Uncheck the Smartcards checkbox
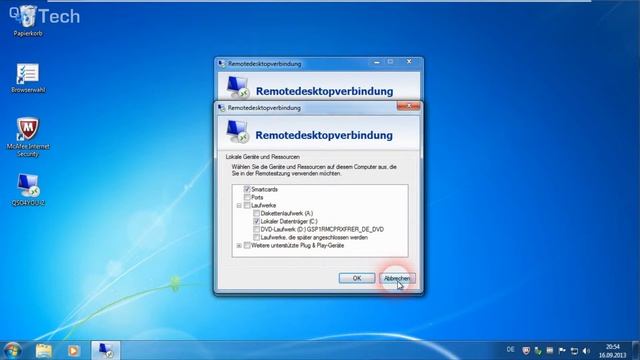This screenshot has width=640, height=360. click(247, 189)
